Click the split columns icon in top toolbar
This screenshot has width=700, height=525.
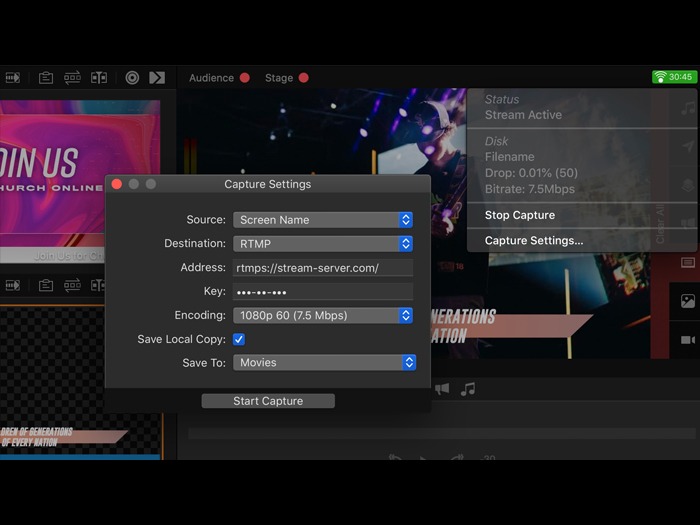(x=99, y=78)
